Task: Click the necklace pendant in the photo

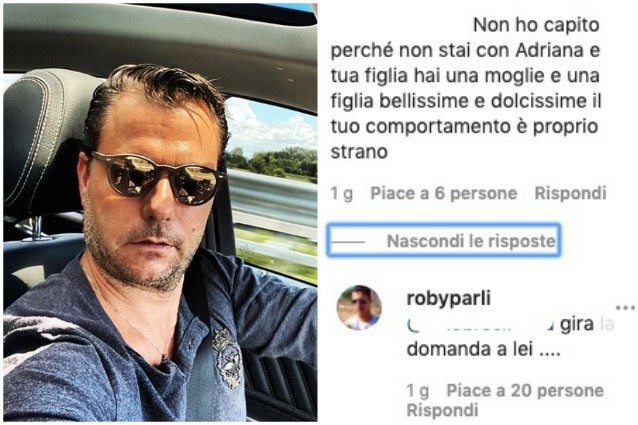Action: coord(164,359)
